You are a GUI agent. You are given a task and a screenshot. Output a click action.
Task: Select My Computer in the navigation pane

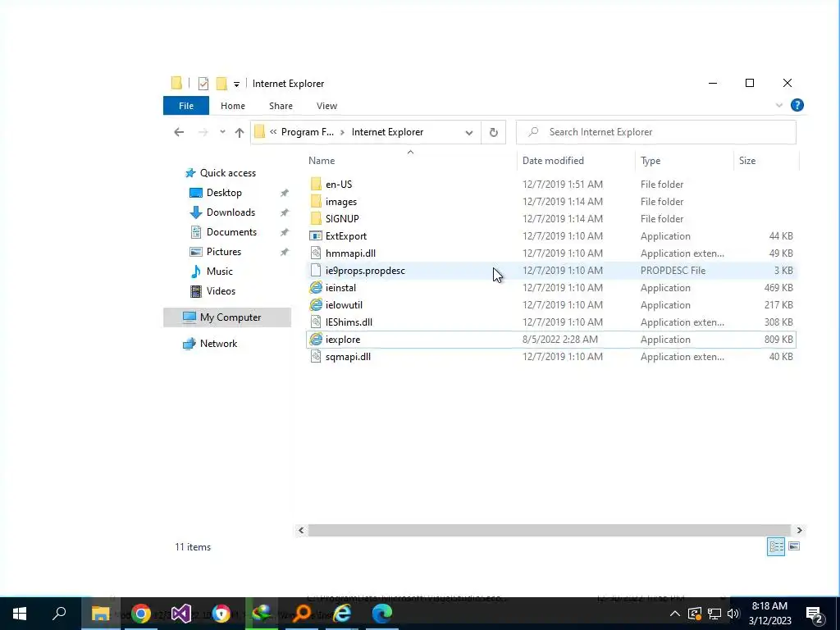pyautogui.click(x=227, y=317)
